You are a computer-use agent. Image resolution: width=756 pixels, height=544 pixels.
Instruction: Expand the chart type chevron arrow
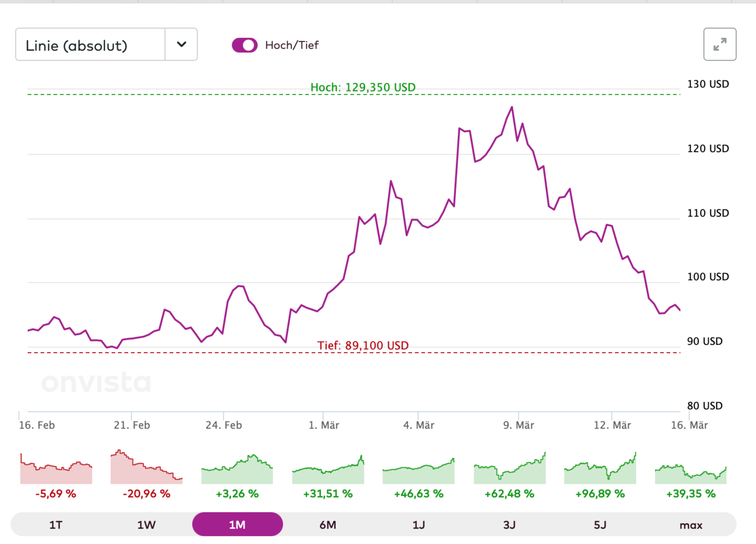click(x=181, y=45)
